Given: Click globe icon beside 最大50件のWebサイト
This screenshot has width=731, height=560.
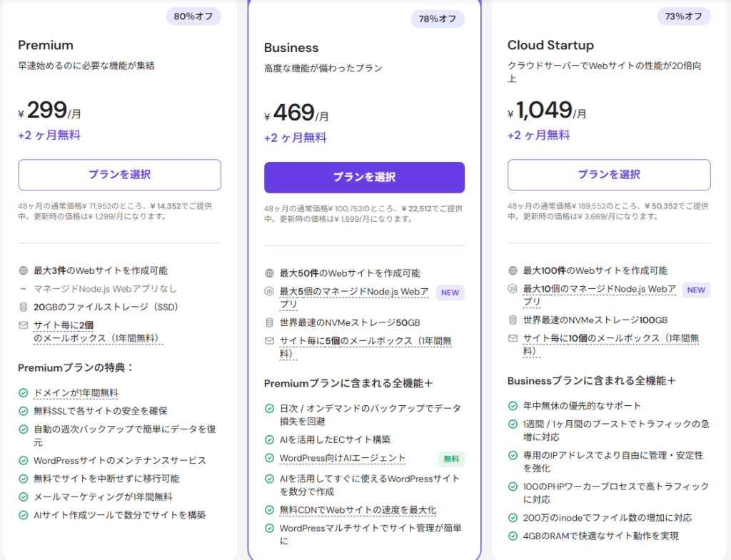Looking at the screenshot, I should point(269,273).
